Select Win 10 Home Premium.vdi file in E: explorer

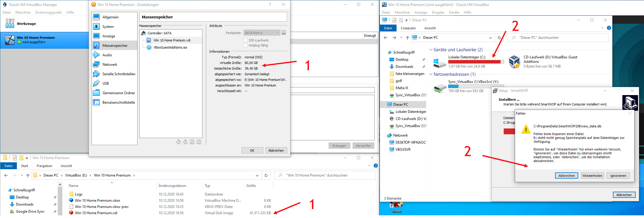pos(96,213)
